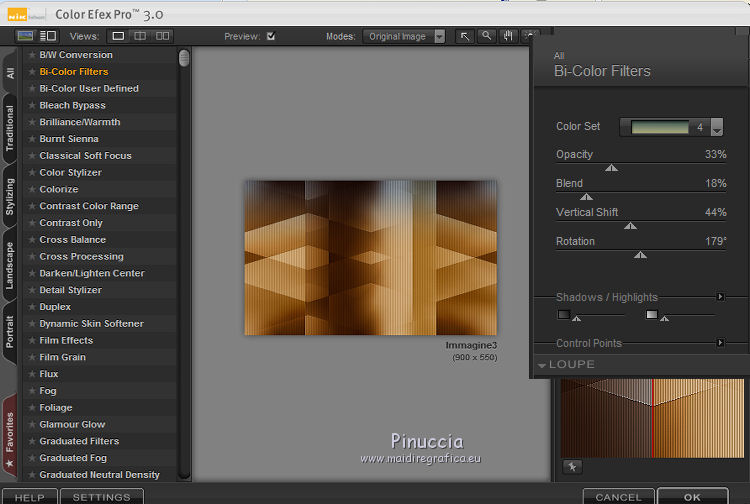Switch to single image view
The width and height of the screenshot is (750, 504).
pyautogui.click(x=118, y=36)
